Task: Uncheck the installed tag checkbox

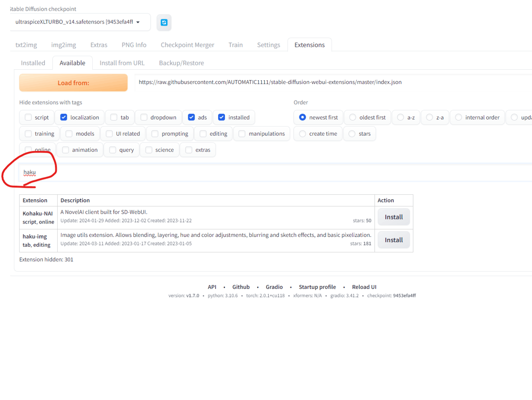Action: pyautogui.click(x=222, y=117)
